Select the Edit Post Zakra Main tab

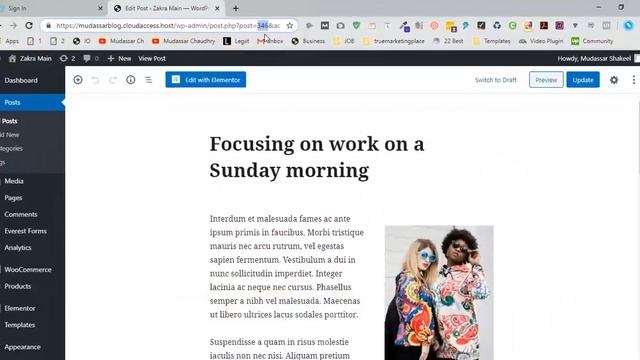[166, 8]
